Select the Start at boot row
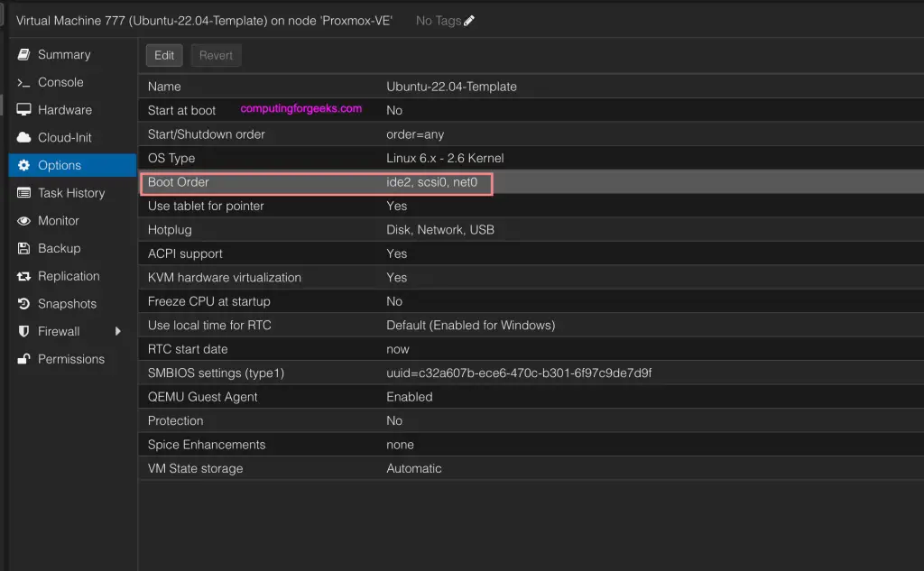 [531, 110]
